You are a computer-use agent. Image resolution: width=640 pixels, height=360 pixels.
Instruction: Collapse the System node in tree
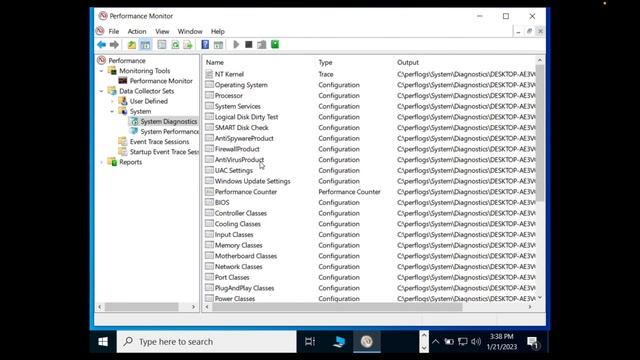(x=112, y=111)
